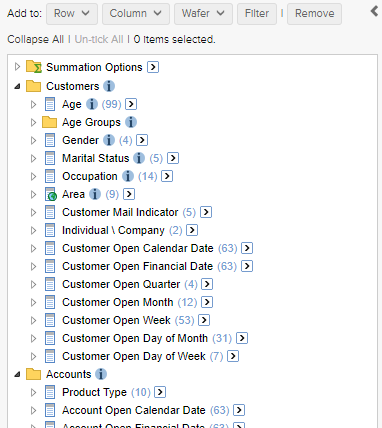This screenshot has width=382, height=428.
Task: Select Customer Open Week field
Action: (116, 320)
